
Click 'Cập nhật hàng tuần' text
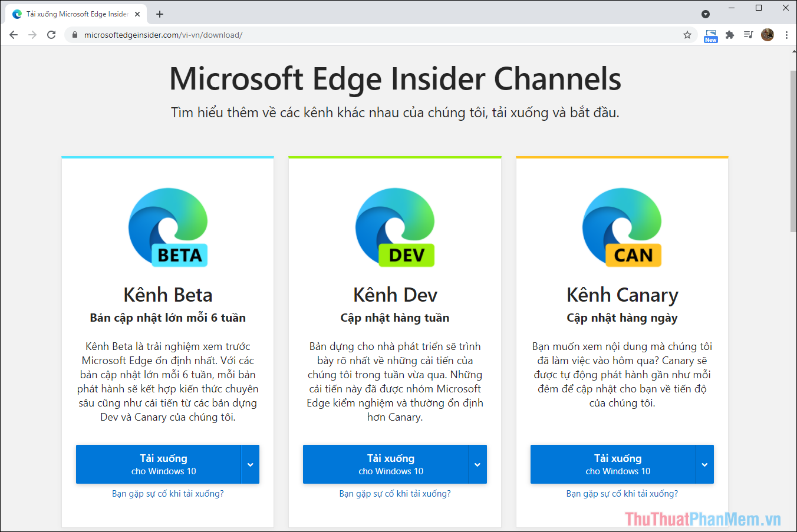[x=395, y=318]
